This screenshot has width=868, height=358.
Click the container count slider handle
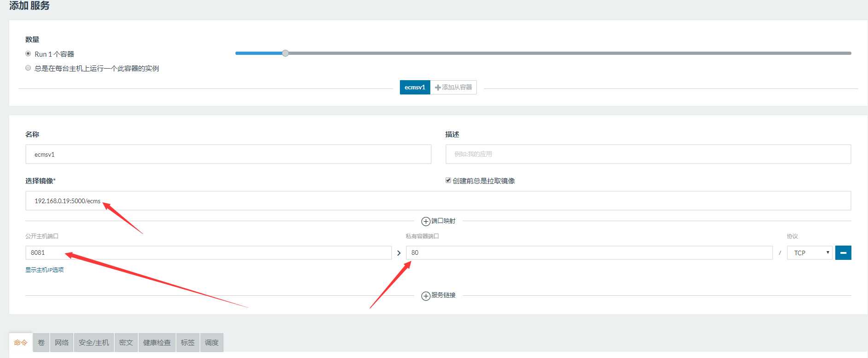pos(285,53)
